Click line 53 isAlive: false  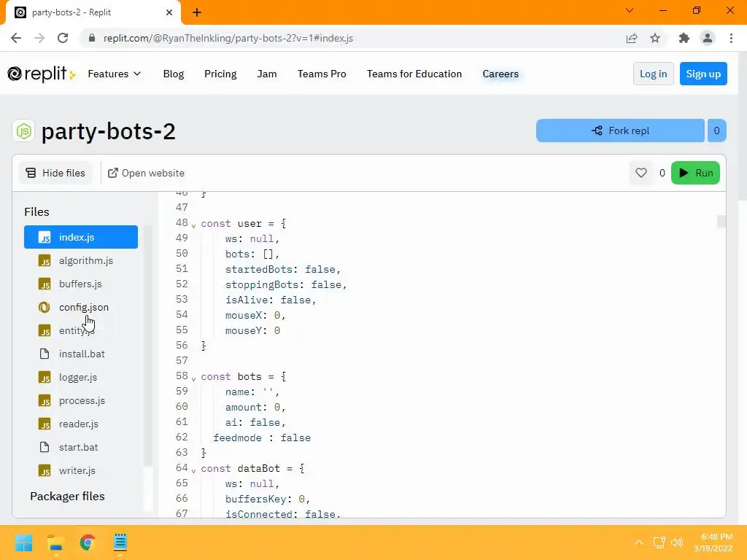tap(271, 300)
